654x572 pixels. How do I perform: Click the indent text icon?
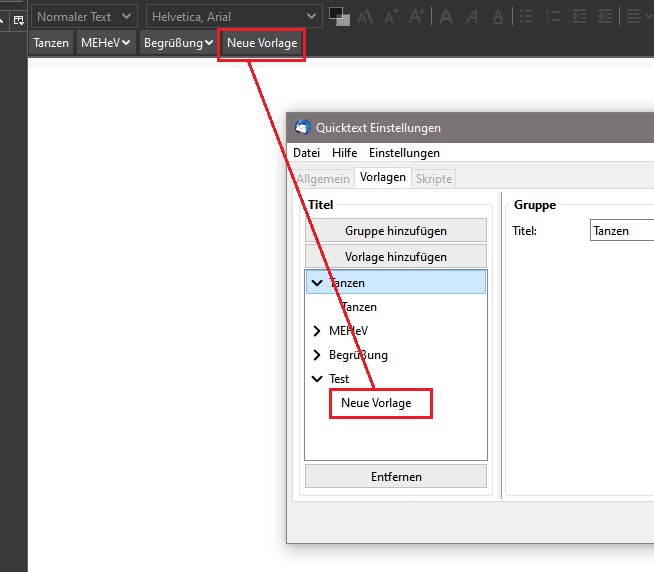(x=603, y=17)
